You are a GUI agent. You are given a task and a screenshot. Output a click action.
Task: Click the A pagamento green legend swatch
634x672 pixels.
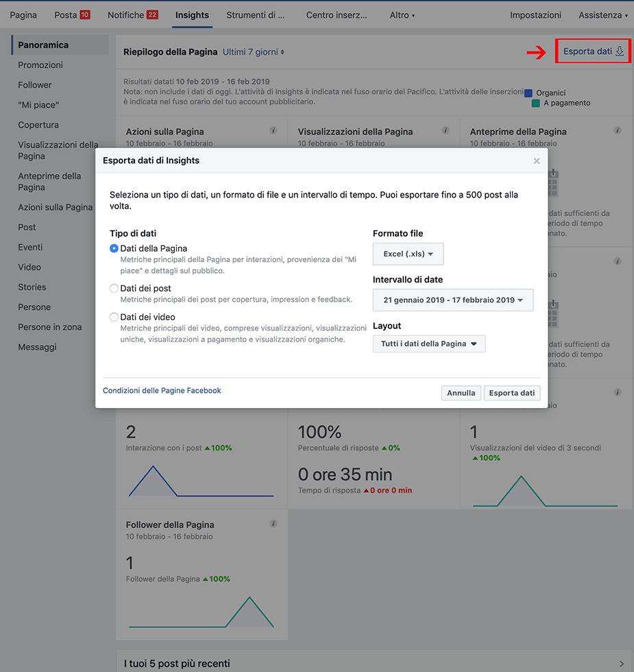pos(535,104)
